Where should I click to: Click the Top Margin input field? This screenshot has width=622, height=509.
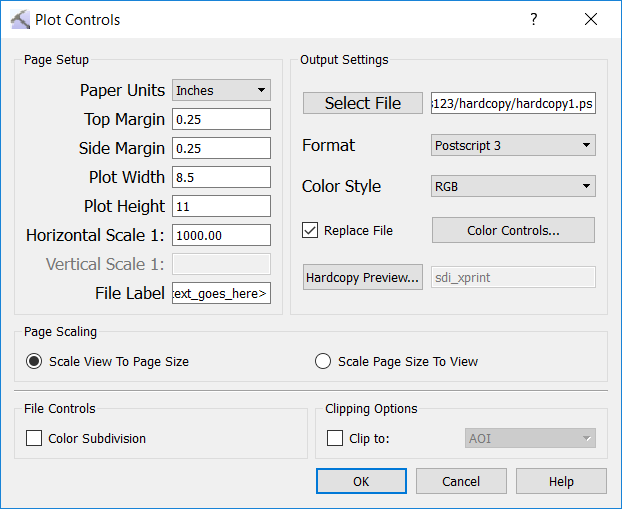221,119
